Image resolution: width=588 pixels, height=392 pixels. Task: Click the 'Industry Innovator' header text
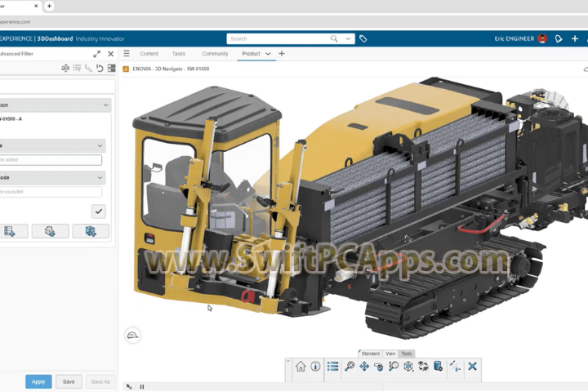click(x=100, y=38)
